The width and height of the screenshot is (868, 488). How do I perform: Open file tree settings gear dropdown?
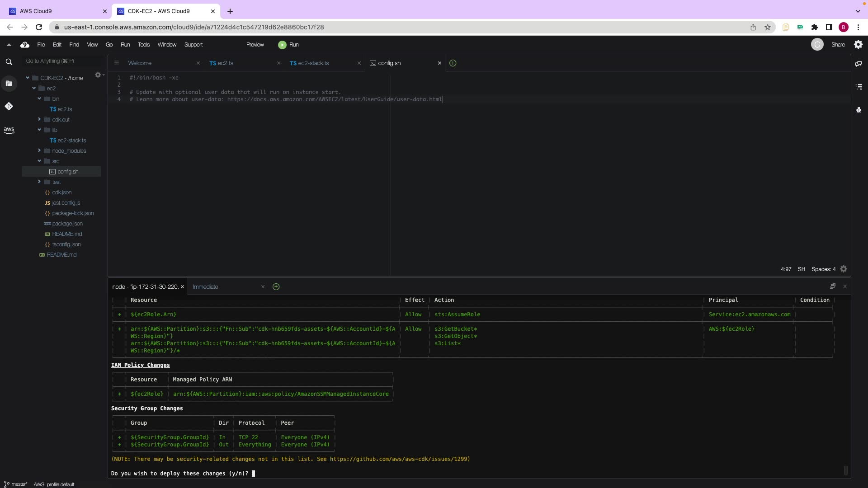pyautogui.click(x=99, y=75)
